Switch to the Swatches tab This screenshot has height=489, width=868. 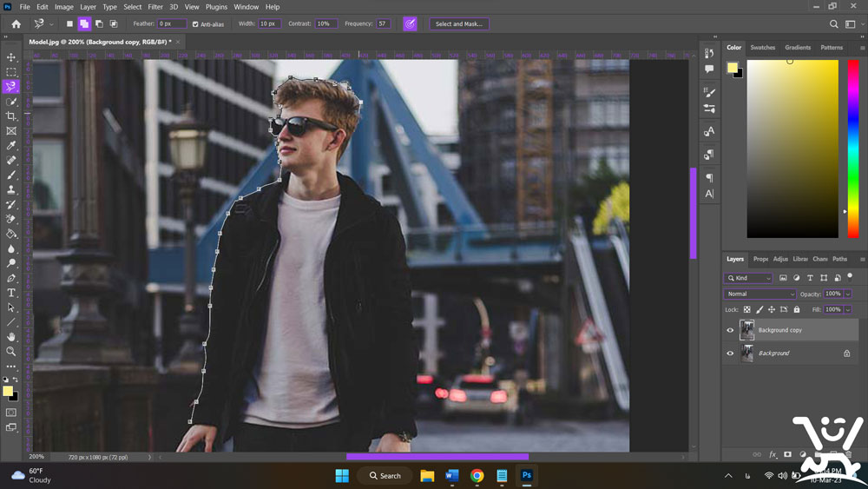tap(762, 48)
